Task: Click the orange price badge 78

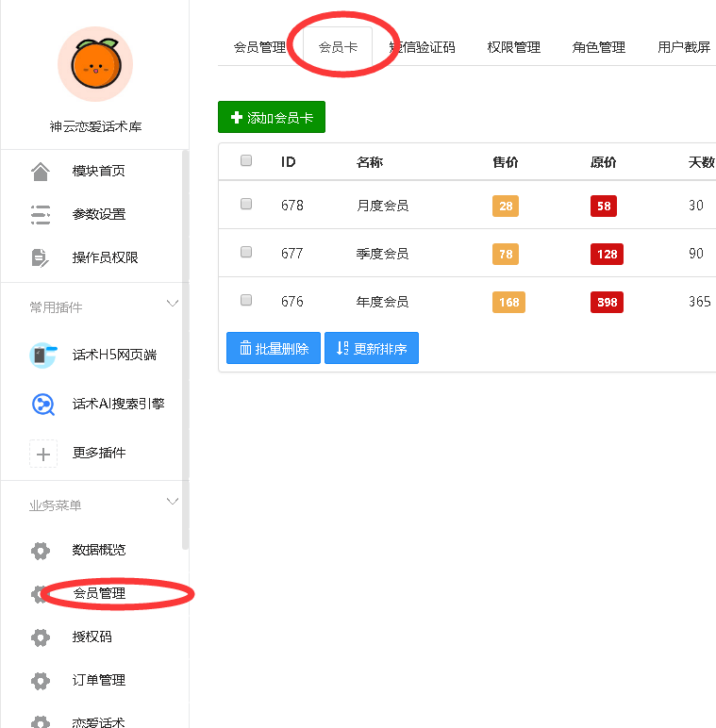Action: [506, 254]
